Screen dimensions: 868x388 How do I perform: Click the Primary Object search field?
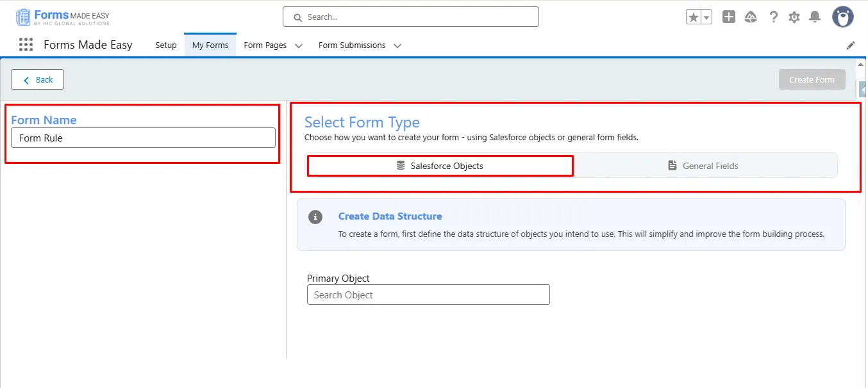[428, 295]
